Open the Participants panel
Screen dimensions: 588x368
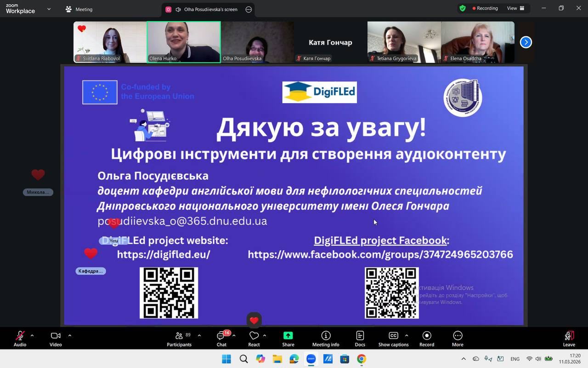pyautogui.click(x=179, y=339)
